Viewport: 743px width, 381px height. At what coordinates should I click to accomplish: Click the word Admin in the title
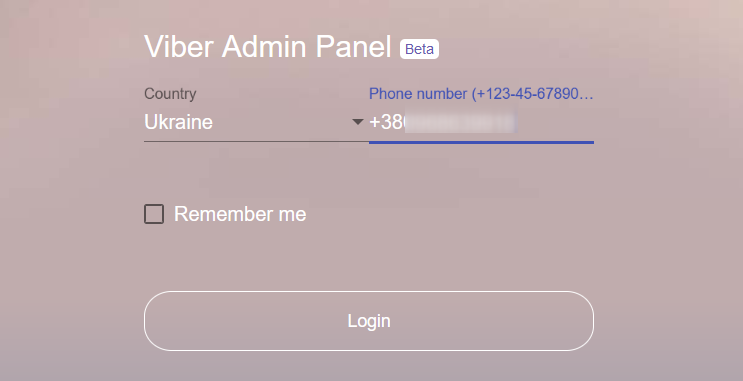264,46
